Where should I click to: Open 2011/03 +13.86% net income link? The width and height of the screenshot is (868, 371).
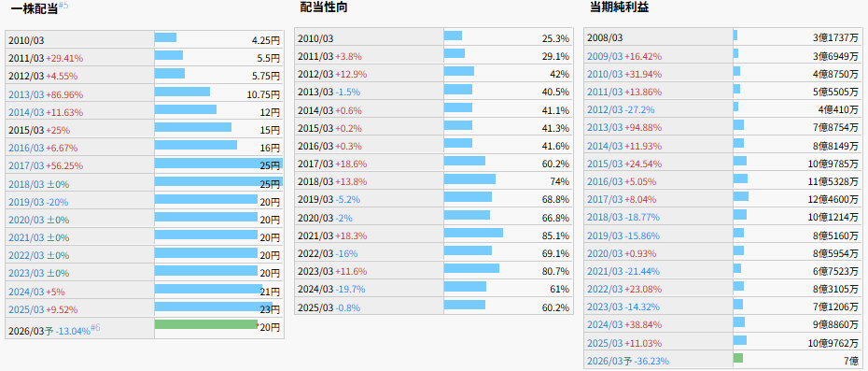click(x=605, y=92)
